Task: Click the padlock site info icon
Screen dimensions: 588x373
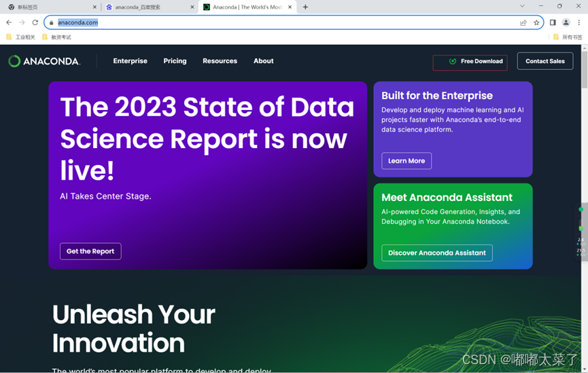Action: pos(52,22)
